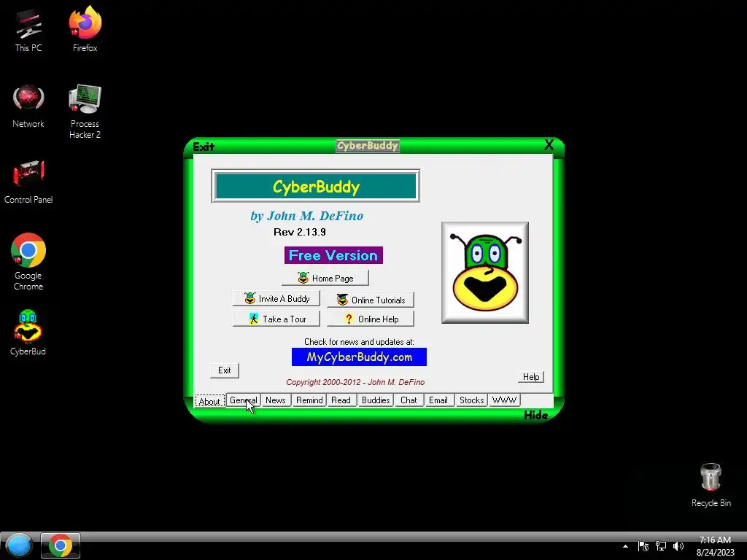Select the Control Panel desktop icon
747x560 pixels.
28,182
